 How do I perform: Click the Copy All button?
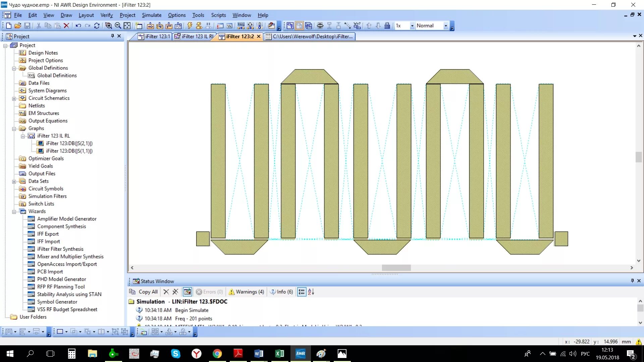(144, 292)
